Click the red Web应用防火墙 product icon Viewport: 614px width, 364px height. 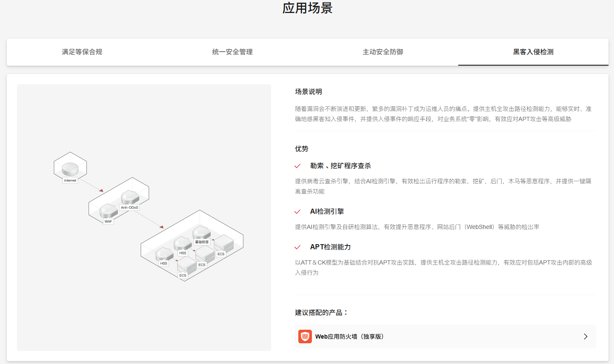(x=305, y=336)
